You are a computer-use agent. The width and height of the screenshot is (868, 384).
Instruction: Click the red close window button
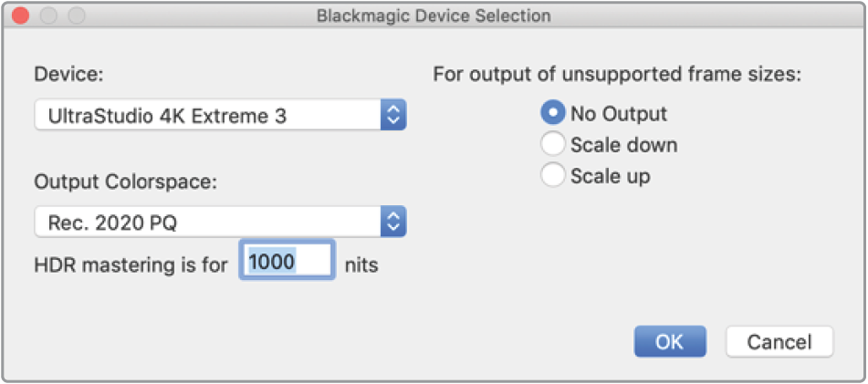[22, 16]
